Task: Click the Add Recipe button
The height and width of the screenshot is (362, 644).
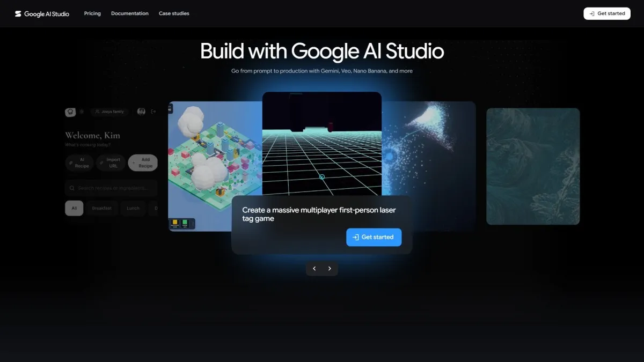Action: point(143,162)
